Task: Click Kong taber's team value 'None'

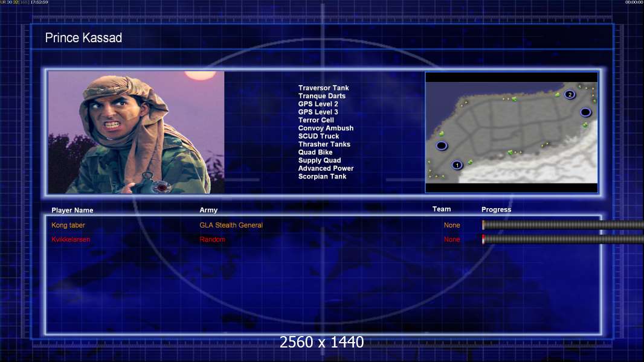Action: pos(452,225)
